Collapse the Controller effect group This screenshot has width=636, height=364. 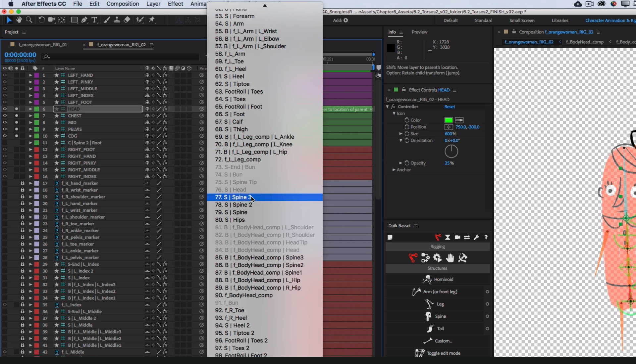coord(387,107)
